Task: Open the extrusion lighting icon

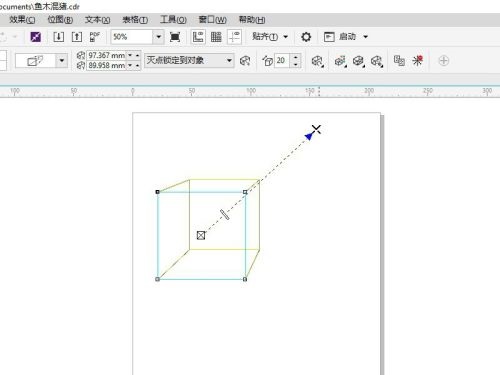Action: (377, 61)
